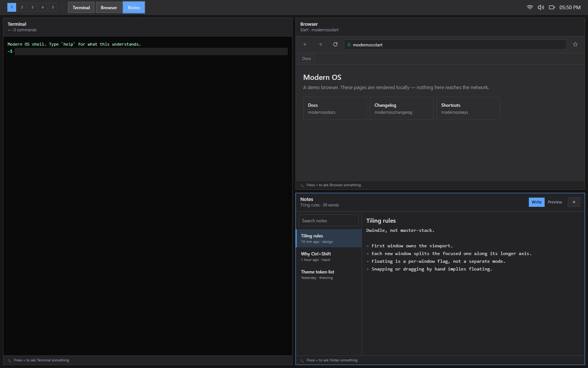Screen dimensions: 588x368
Task: Switch Notes to Preview mode
Action: [x=555, y=202]
